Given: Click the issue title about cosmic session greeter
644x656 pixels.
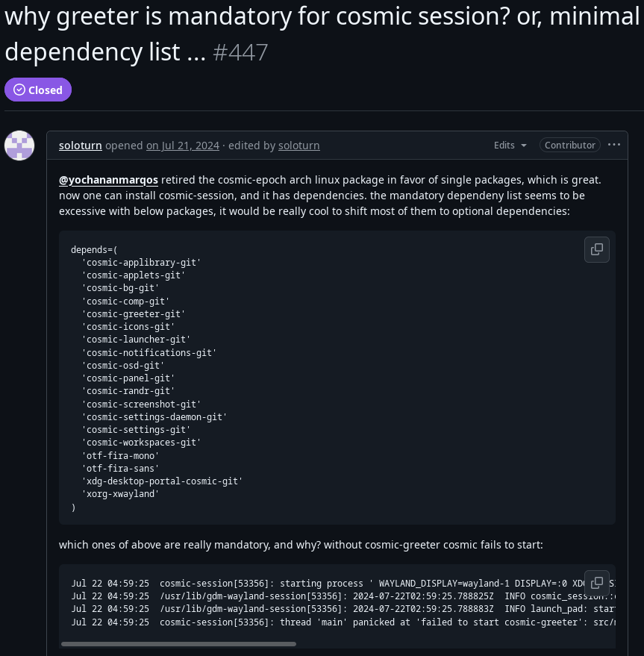Looking at the screenshot, I should tap(322, 34).
